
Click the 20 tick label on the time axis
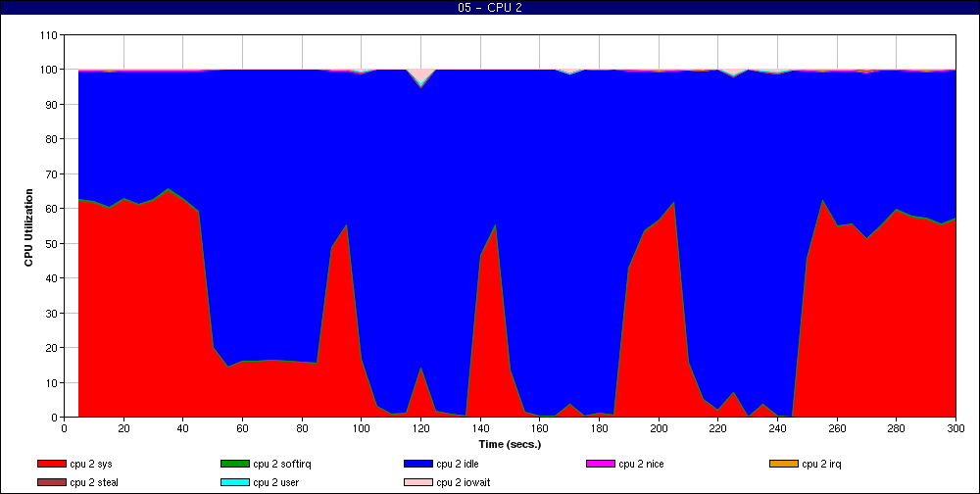(123, 428)
